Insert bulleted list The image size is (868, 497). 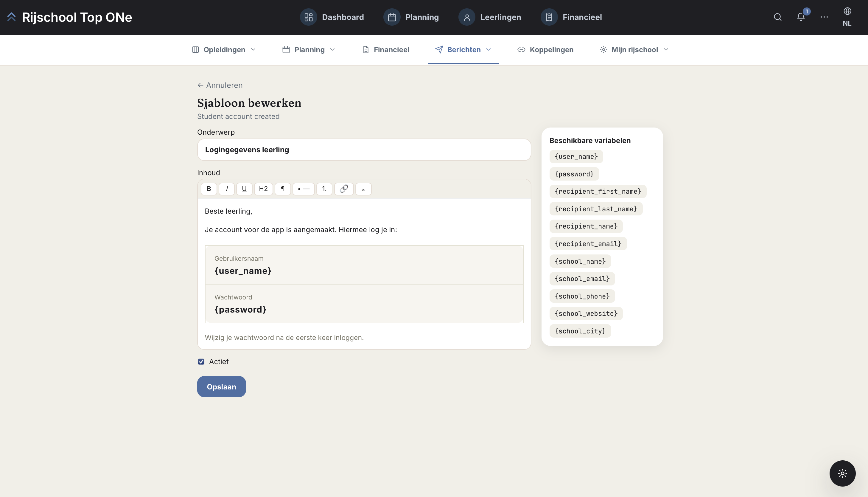click(304, 189)
